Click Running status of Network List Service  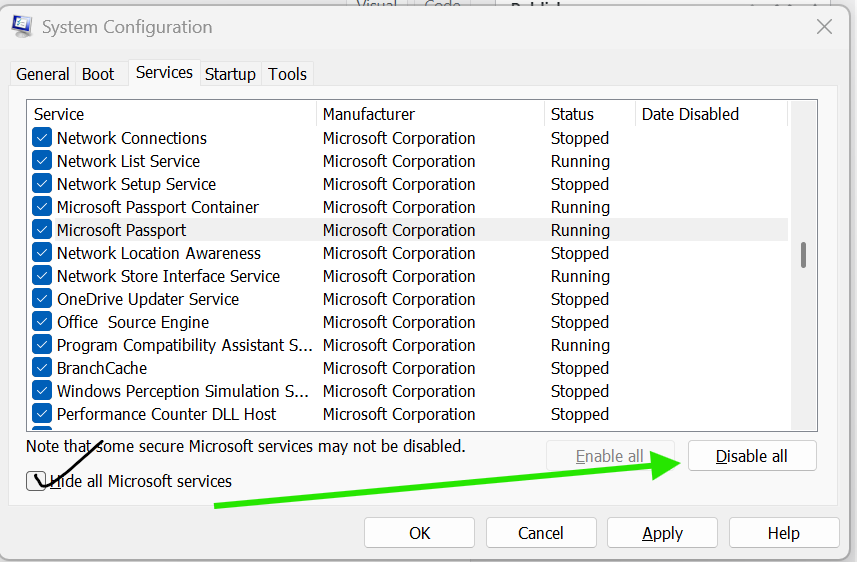(580, 161)
